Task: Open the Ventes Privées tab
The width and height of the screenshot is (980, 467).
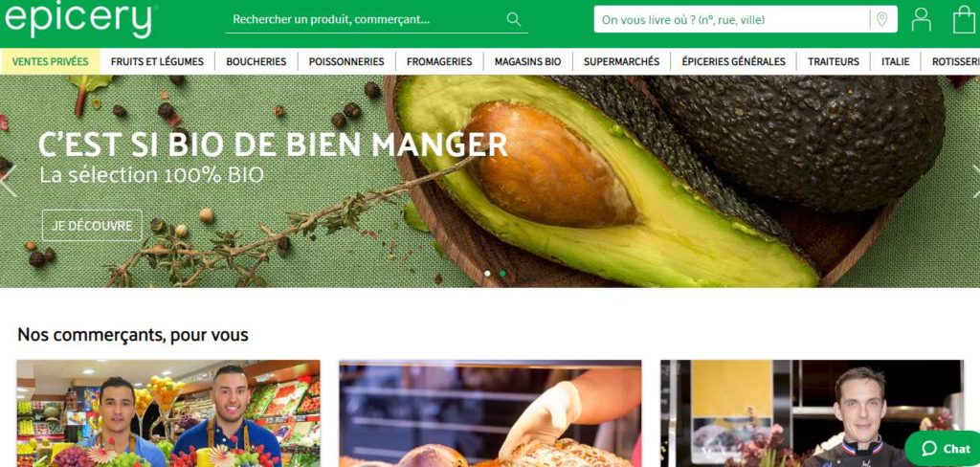Action: pos(50,62)
